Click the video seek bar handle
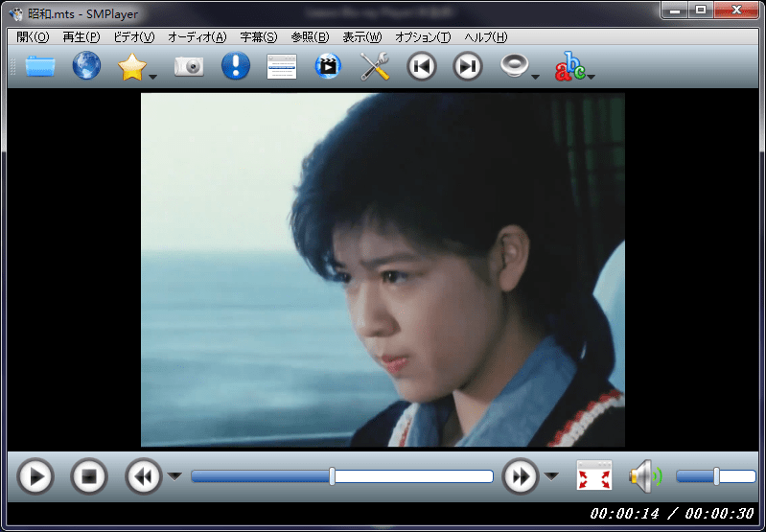The image size is (766, 532). point(333,476)
